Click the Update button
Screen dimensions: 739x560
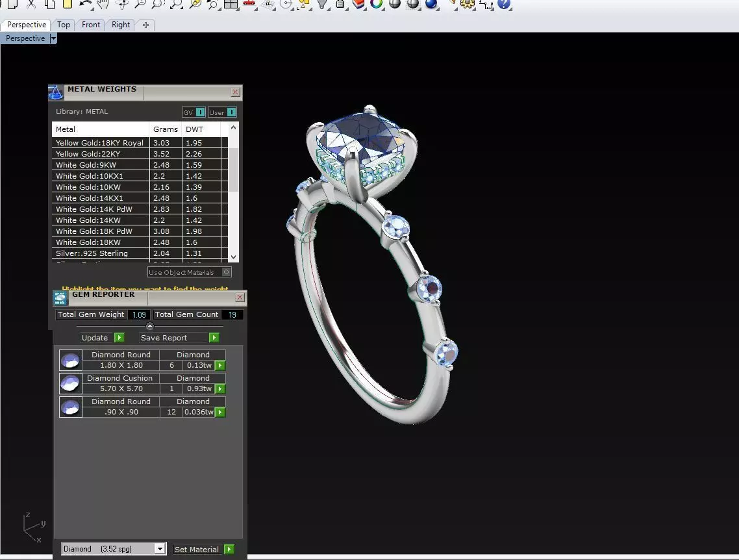[102, 338]
